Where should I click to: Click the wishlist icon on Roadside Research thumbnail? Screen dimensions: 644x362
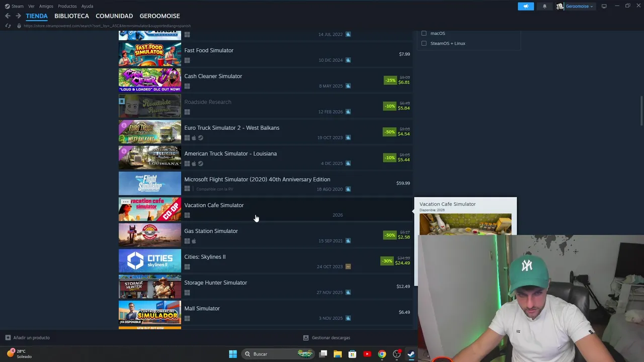point(122,101)
